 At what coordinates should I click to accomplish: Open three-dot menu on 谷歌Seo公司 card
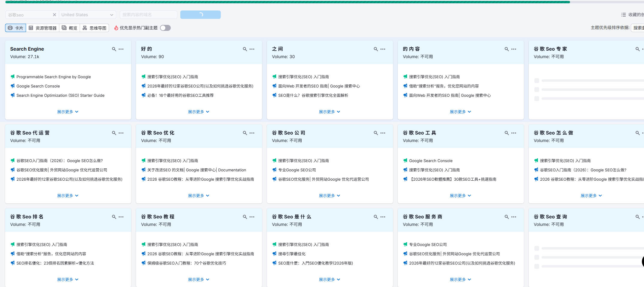pos(383,133)
